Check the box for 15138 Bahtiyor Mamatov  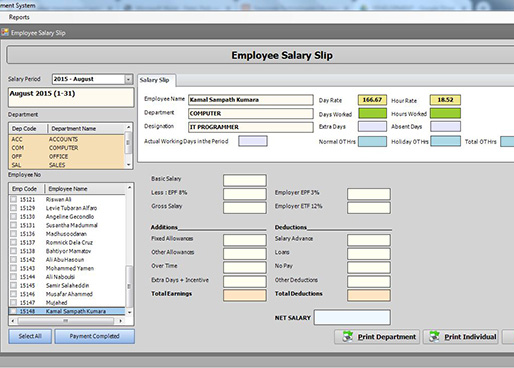pos(13,251)
